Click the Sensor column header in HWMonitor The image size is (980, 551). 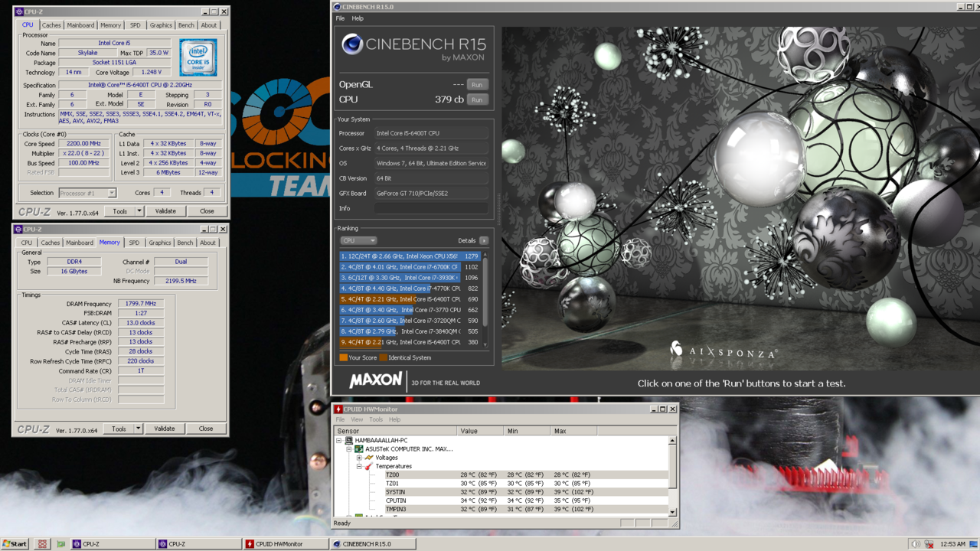[396, 431]
